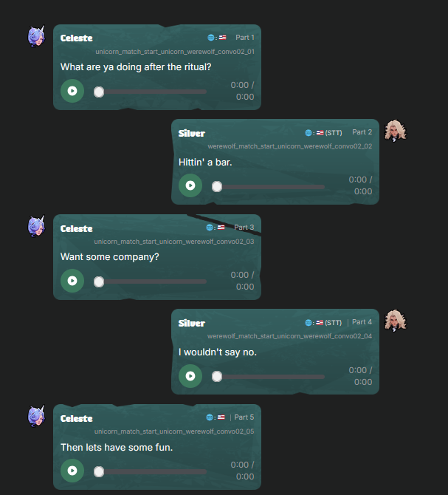
Task: Play Celeste's "Then lets have some fun" audio
Action: coord(72,471)
